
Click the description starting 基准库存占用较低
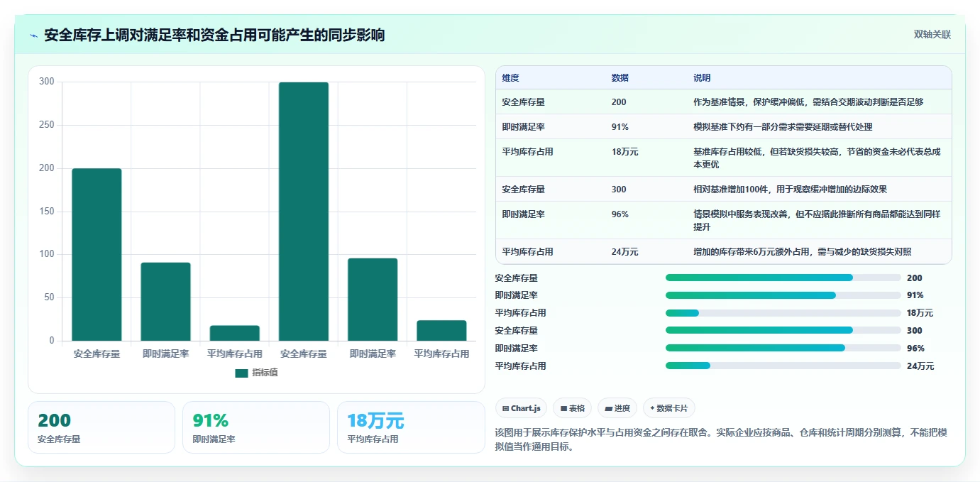tap(817, 158)
